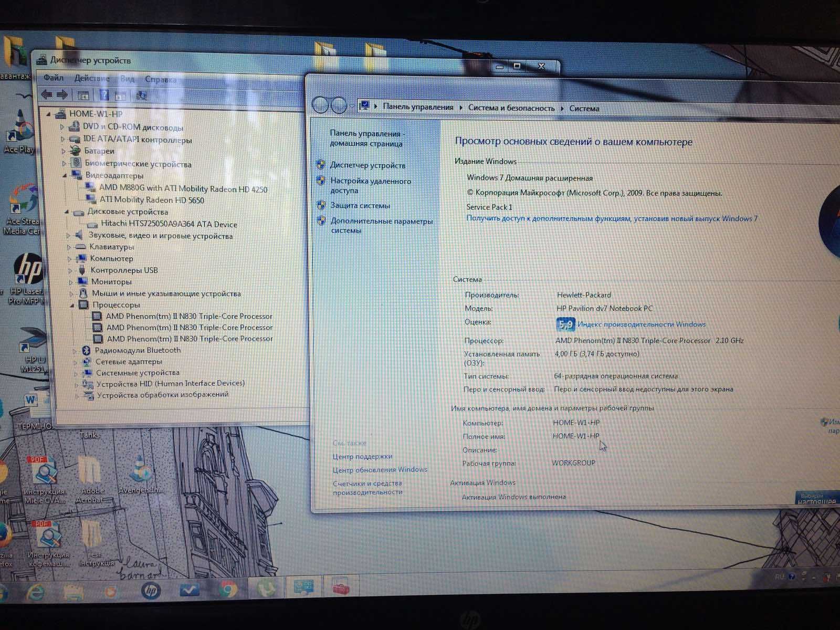Open the Avengers desktop shortcut

pos(141,474)
